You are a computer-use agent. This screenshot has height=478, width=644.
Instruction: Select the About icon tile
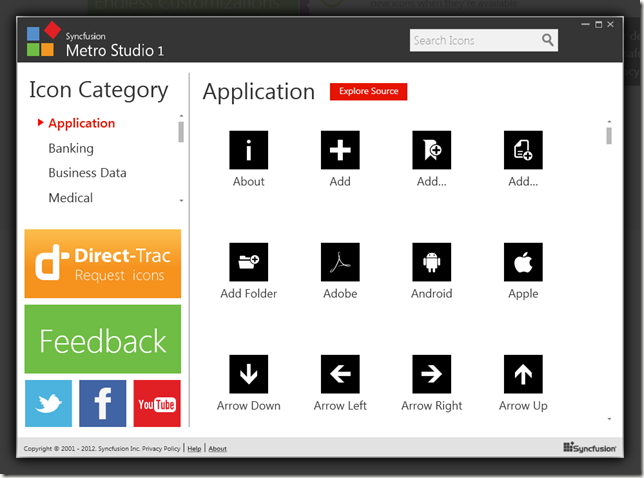click(x=248, y=150)
